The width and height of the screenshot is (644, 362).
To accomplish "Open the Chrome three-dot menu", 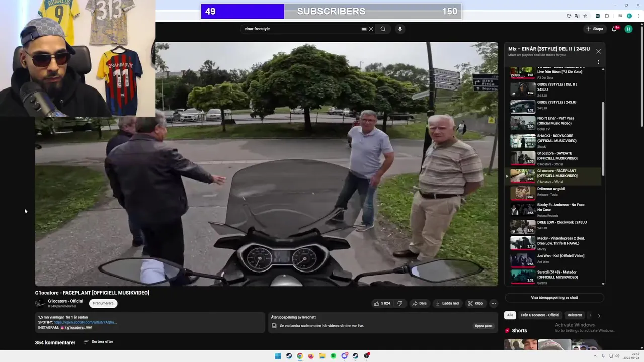I will point(638,16).
